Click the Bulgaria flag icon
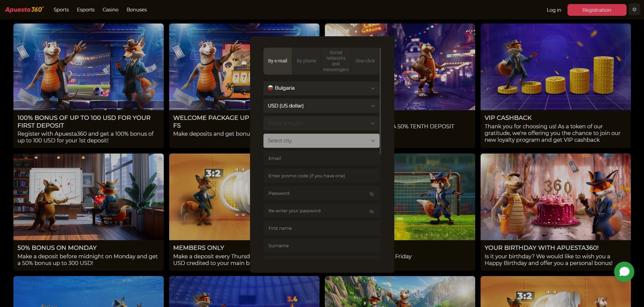 click(x=270, y=88)
